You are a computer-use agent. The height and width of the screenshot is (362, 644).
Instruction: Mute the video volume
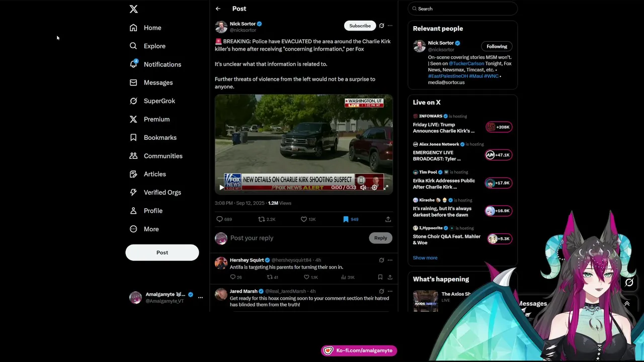(363, 188)
